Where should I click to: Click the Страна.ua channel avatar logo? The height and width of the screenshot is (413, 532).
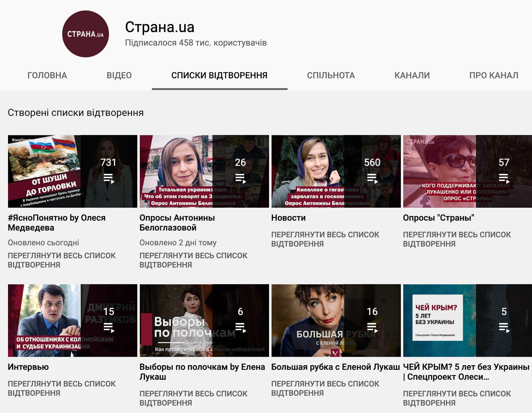tap(85, 34)
